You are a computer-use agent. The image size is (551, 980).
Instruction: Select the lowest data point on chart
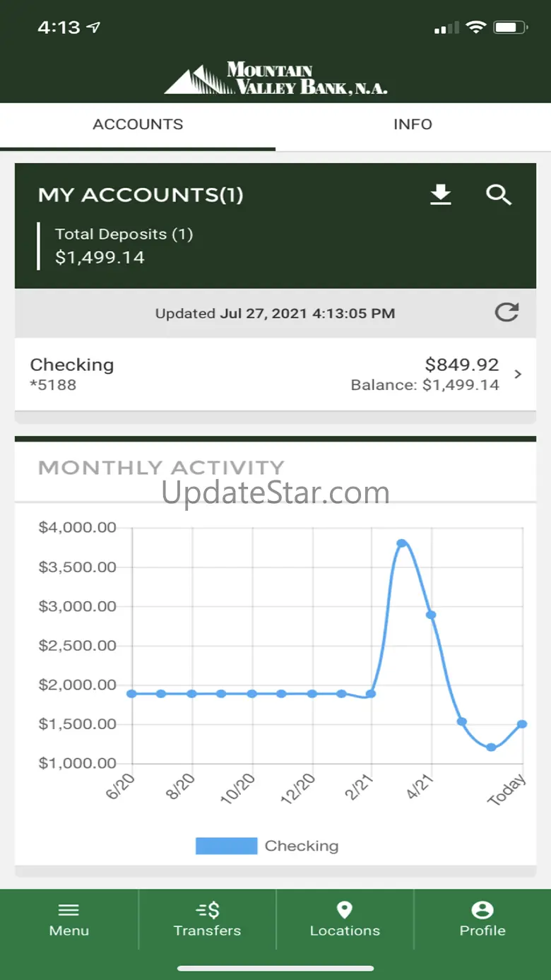491,747
